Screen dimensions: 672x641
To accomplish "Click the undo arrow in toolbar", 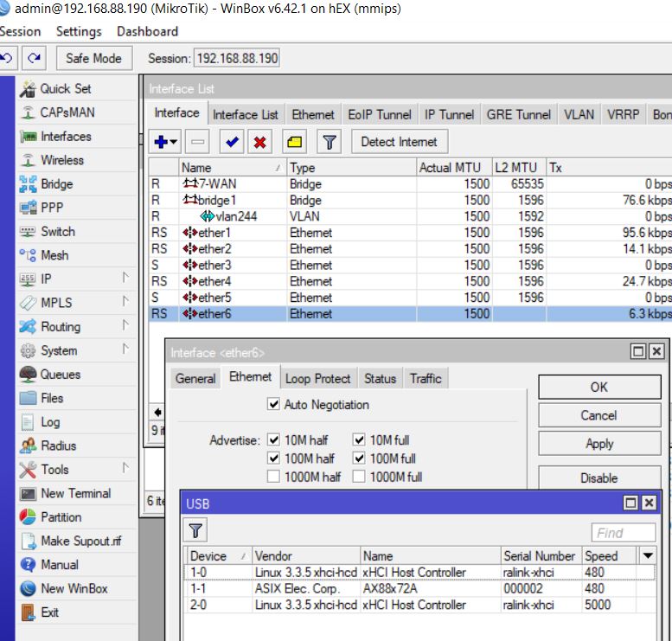I will [x=7, y=58].
